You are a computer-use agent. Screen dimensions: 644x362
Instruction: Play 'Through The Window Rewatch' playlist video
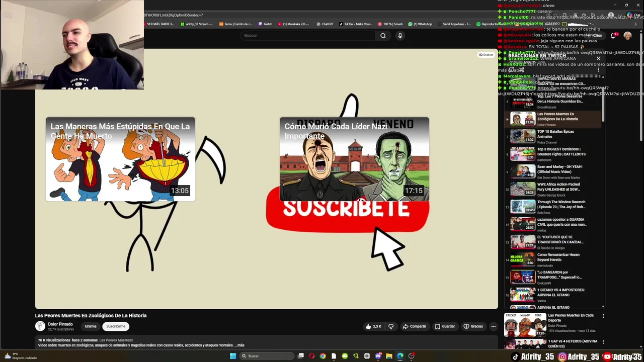pos(553,207)
